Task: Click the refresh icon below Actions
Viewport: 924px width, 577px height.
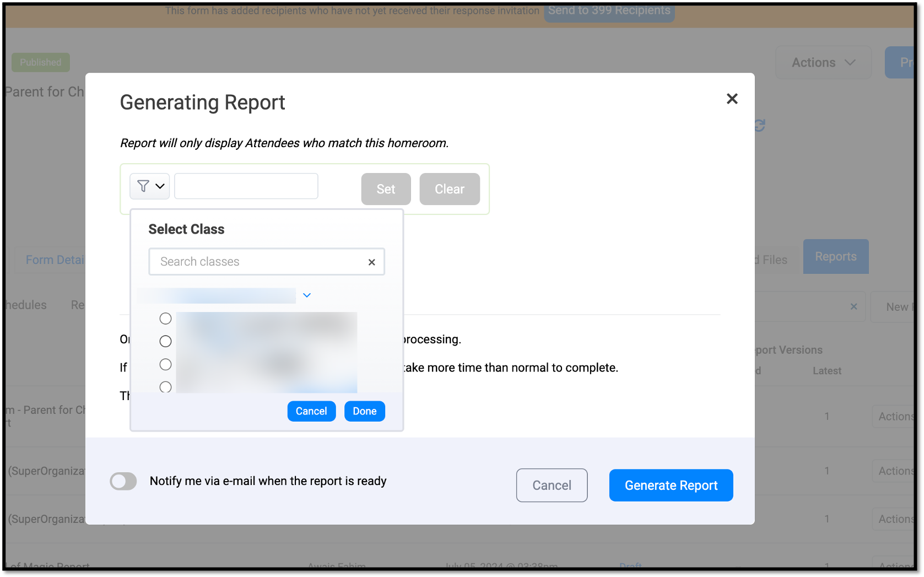Action: [759, 125]
